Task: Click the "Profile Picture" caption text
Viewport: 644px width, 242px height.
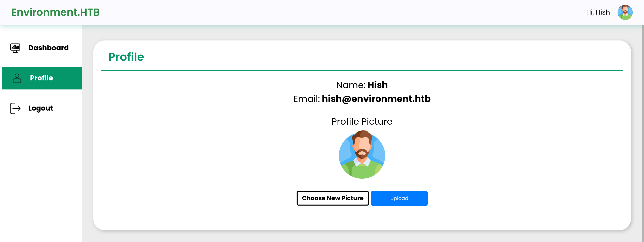Action: (362, 122)
